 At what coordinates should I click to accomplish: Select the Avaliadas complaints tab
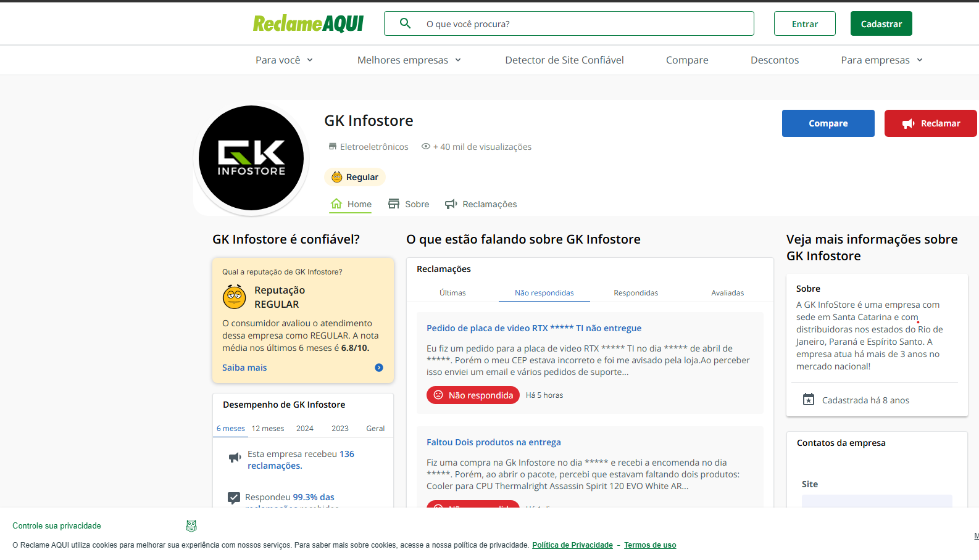coord(727,293)
